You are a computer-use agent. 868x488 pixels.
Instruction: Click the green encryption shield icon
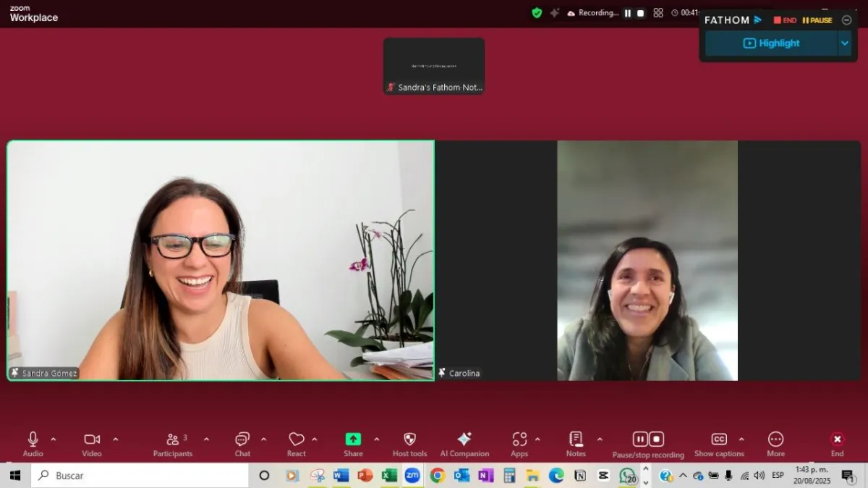(x=537, y=12)
